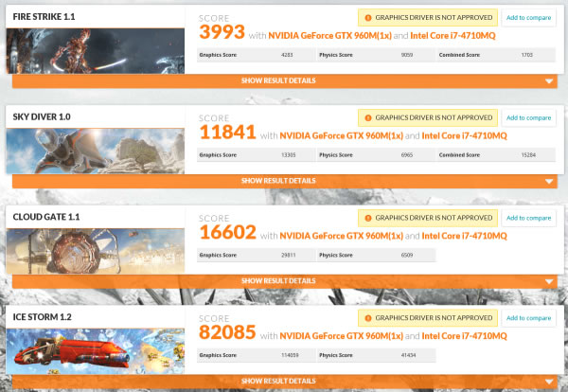Viewport: 568px width, 392px height.
Task: Click Intel Core i7-4710MQ link in Ice Storm
Action: pyautogui.click(x=464, y=336)
